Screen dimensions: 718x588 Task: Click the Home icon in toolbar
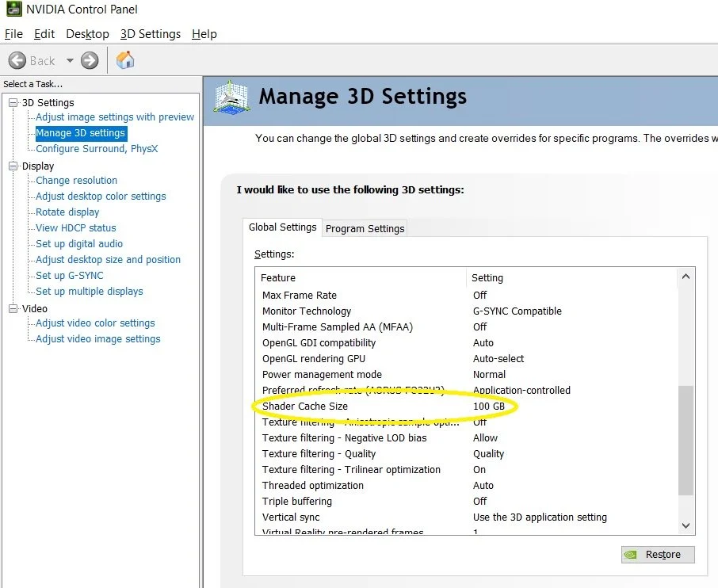(x=125, y=60)
